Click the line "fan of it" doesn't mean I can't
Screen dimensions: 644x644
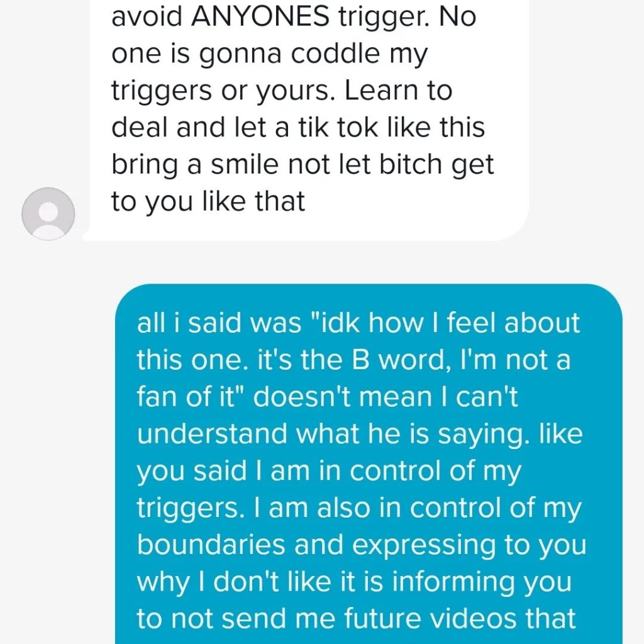pyautogui.click(x=327, y=397)
